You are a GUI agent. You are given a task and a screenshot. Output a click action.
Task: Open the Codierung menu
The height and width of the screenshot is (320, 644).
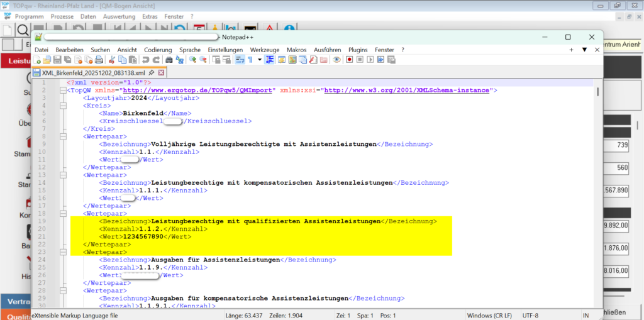click(158, 50)
